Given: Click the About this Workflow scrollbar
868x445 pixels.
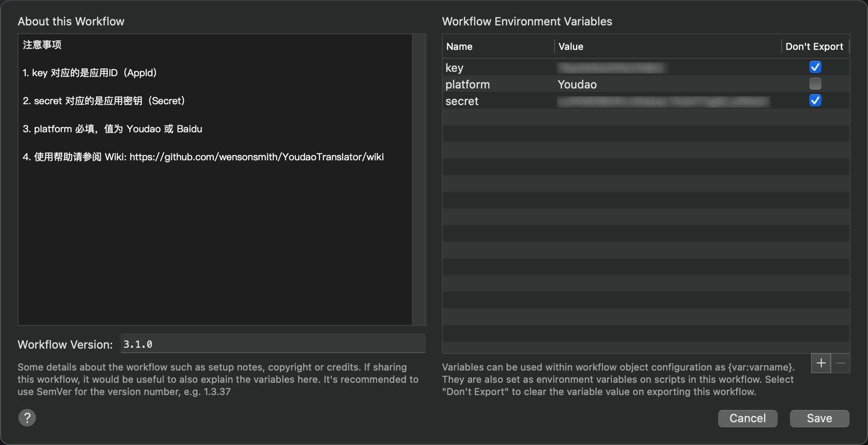Looking at the screenshot, I should point(419,180).
